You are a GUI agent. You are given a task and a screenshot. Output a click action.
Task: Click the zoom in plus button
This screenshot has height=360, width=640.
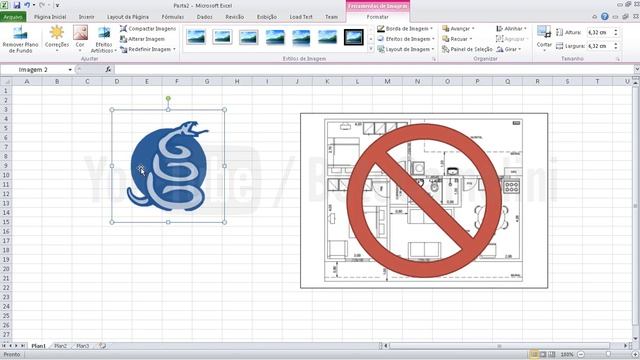tap(635, 354)
